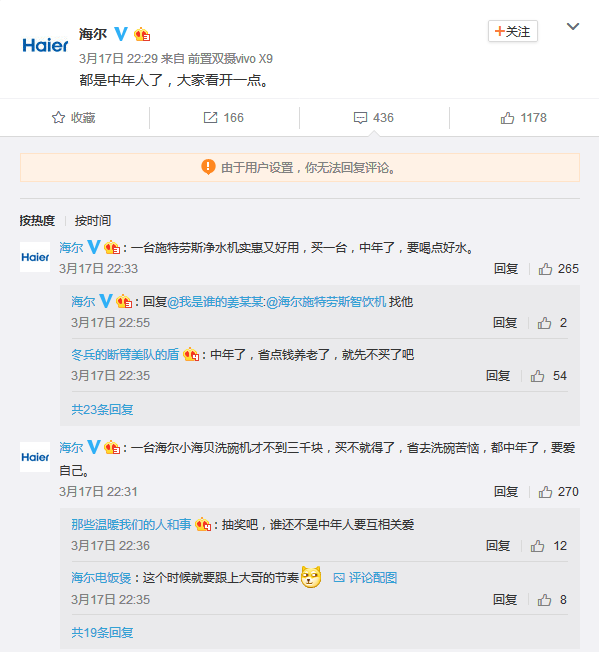Like the post with 1178 thumbs-up

pos(507,118)
